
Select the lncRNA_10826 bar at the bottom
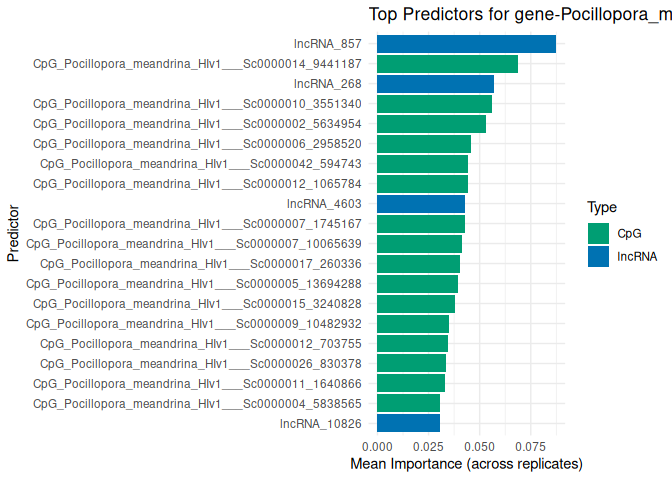tap(408, 423)
